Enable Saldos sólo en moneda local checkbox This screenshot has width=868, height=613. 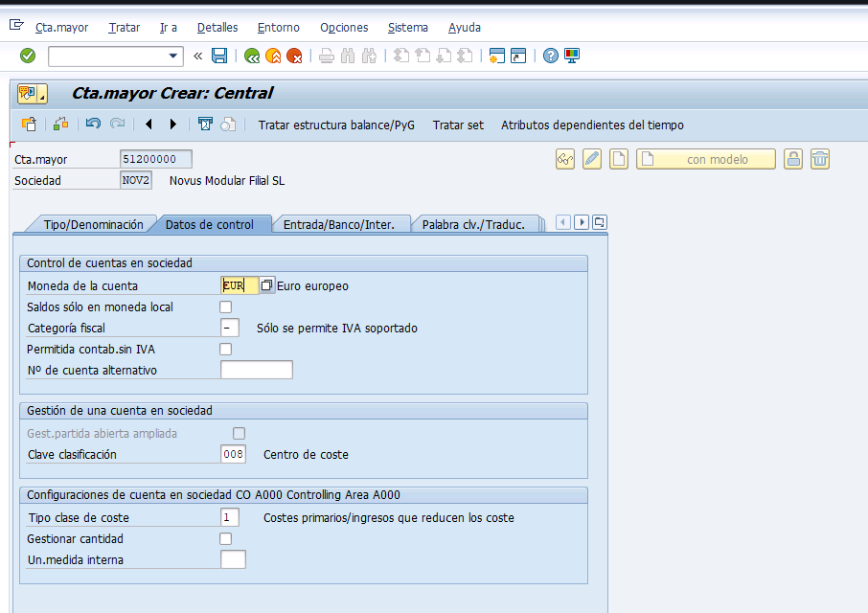point(225,307)
